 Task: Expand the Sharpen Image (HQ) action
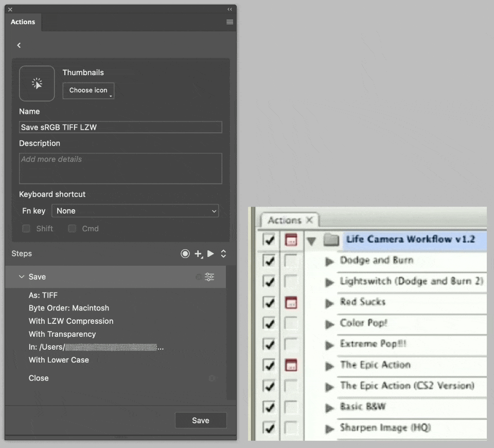tap(329, 429)
